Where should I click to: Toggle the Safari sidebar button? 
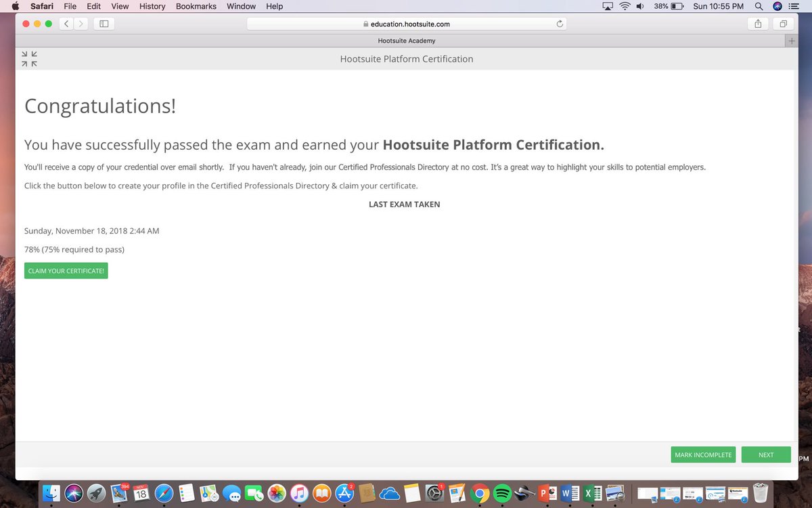(104, 24)
